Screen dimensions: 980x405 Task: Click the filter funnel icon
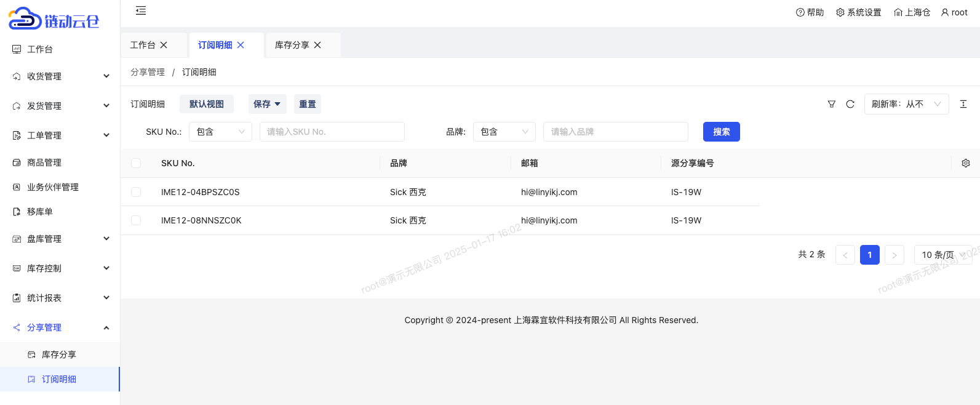click(832, 104)
